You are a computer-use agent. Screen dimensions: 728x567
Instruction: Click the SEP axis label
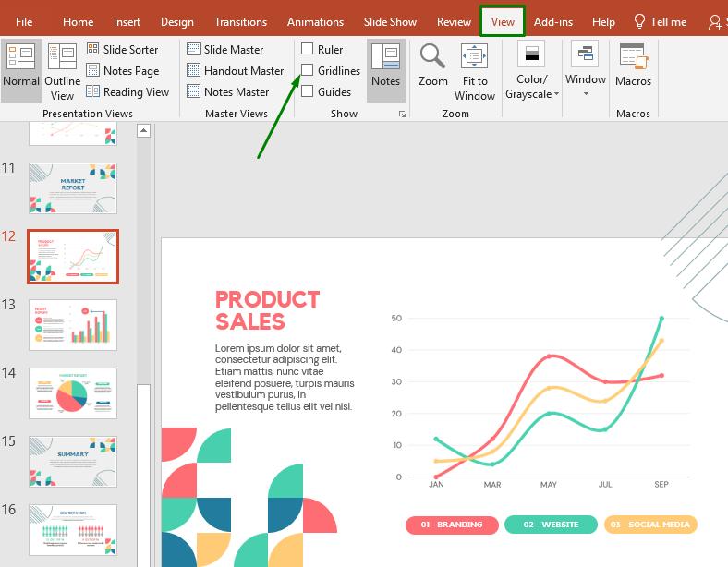(x=661, y=485)
